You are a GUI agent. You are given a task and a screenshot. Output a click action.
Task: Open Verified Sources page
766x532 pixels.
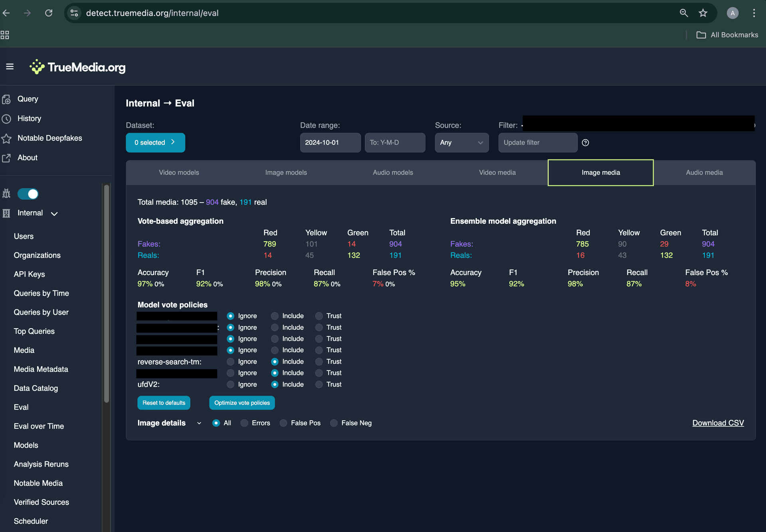pyautogui.click(x=41, y=502)
